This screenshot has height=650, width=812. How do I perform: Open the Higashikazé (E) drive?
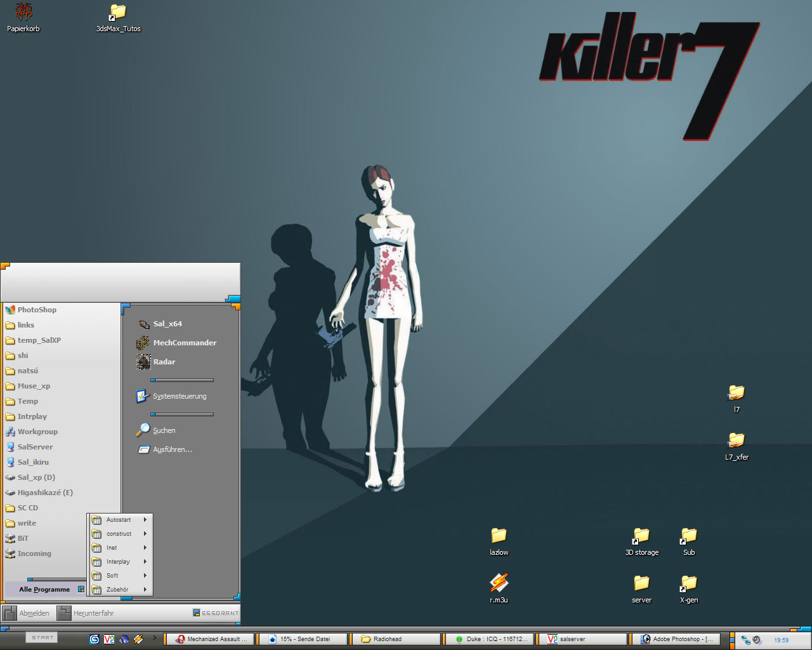39,493
